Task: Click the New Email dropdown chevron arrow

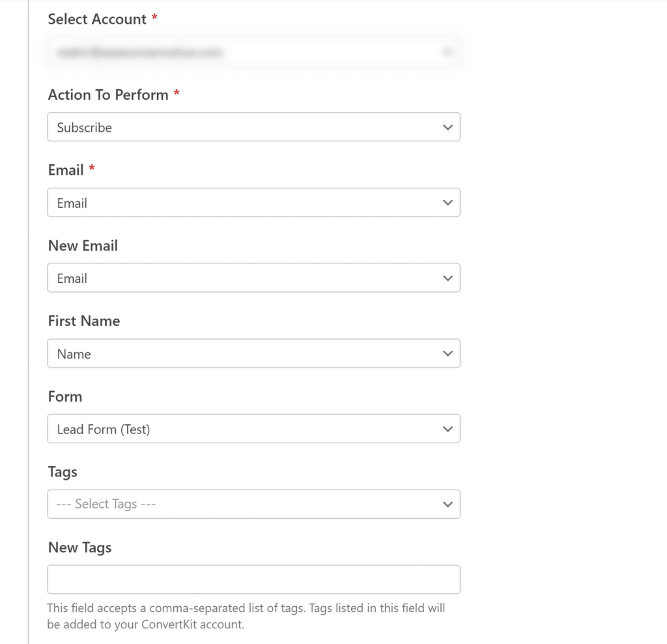Action: click(x=447, y=278)
